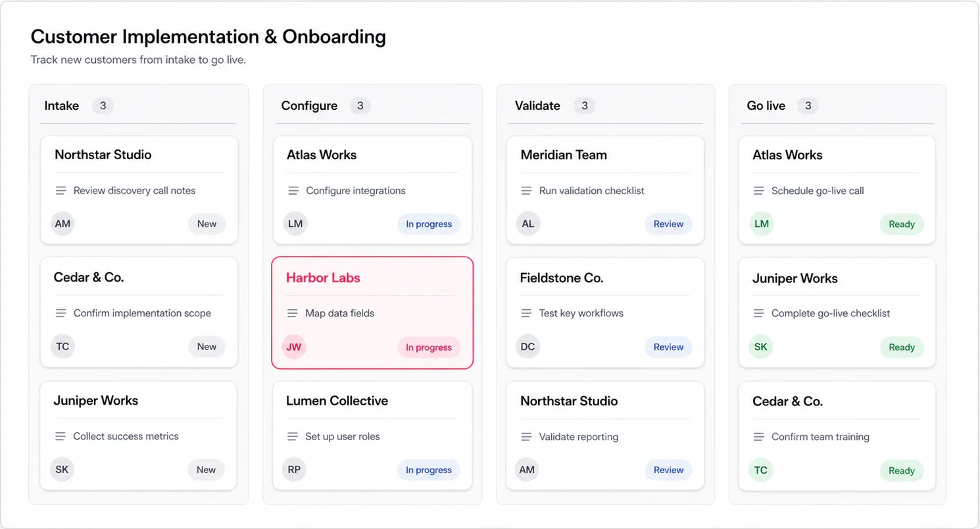The width and height of the screenshot is (980, 529).
Task: Click the green TC avatar on Cedar & Co. go-live card
Action: point(761,470)
